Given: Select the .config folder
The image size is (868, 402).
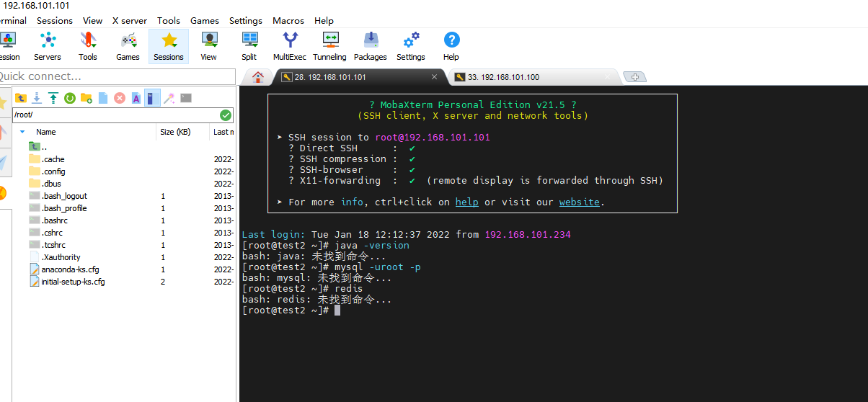Looking at the screenshot, I should click(x=47, y=171).
